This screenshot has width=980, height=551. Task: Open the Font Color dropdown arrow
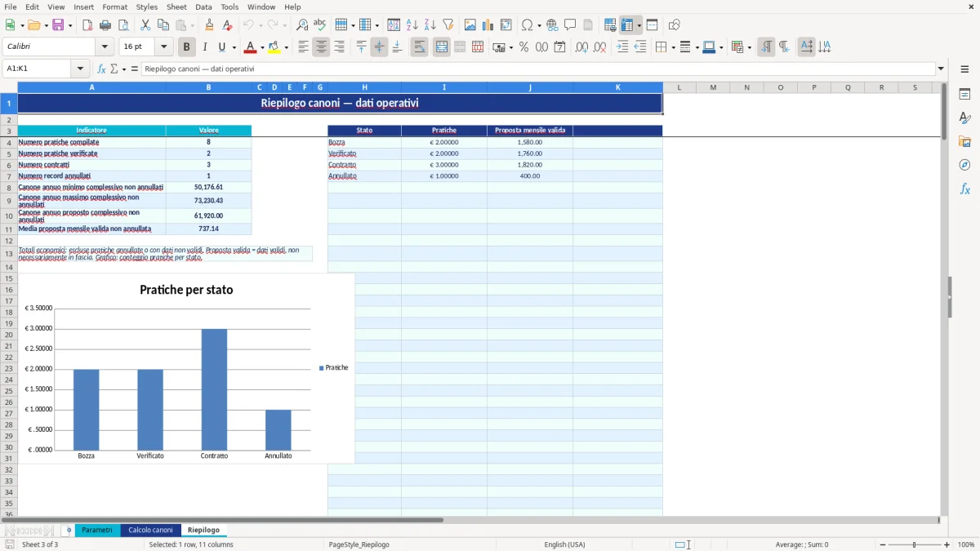263,47
